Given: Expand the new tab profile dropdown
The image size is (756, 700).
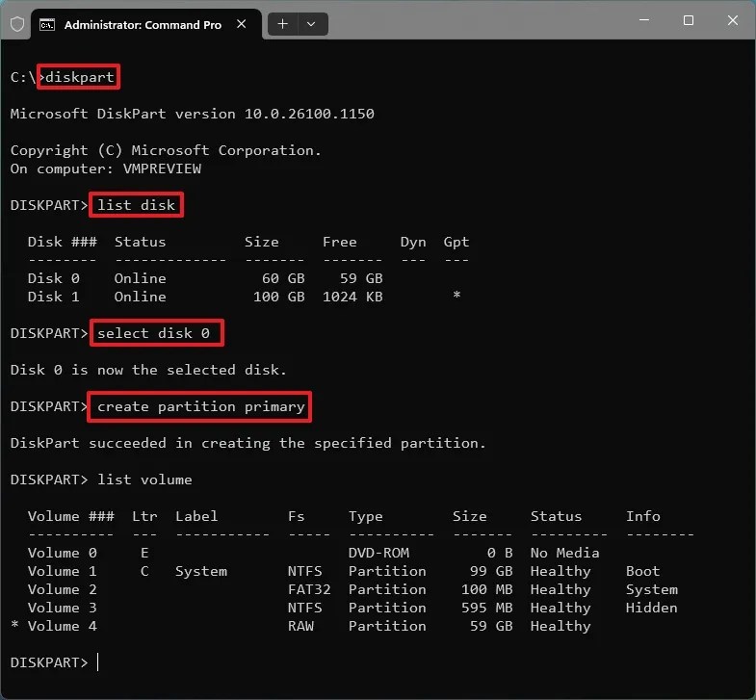Looking at the screenshot, I should tap(311, 24).
